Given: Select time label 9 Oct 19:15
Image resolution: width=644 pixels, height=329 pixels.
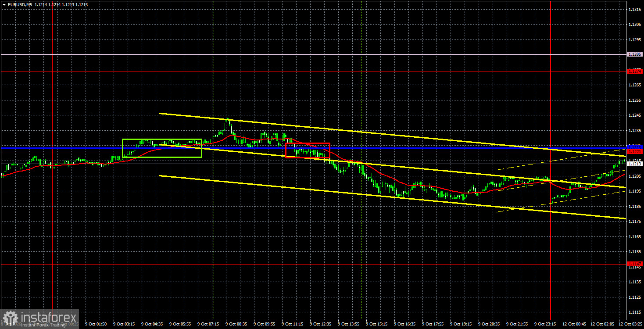Looking at the screenshot, I should tap(461, 324).
